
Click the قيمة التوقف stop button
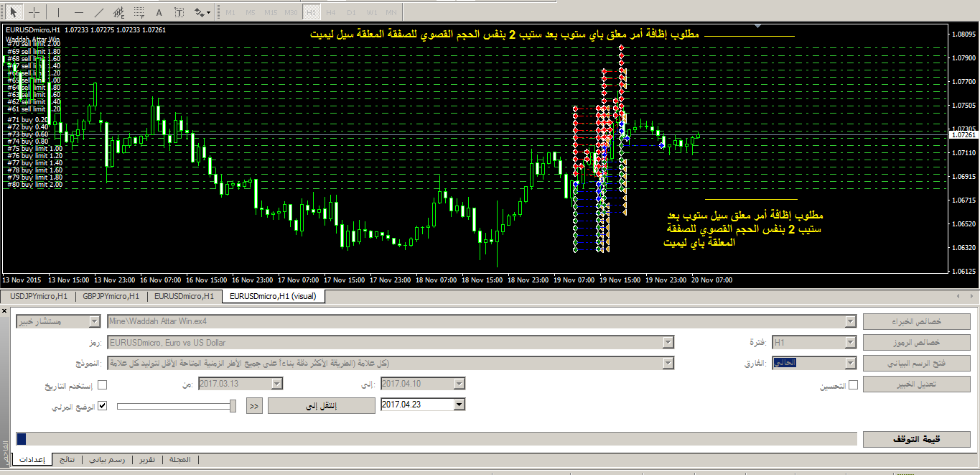(916, 439)
